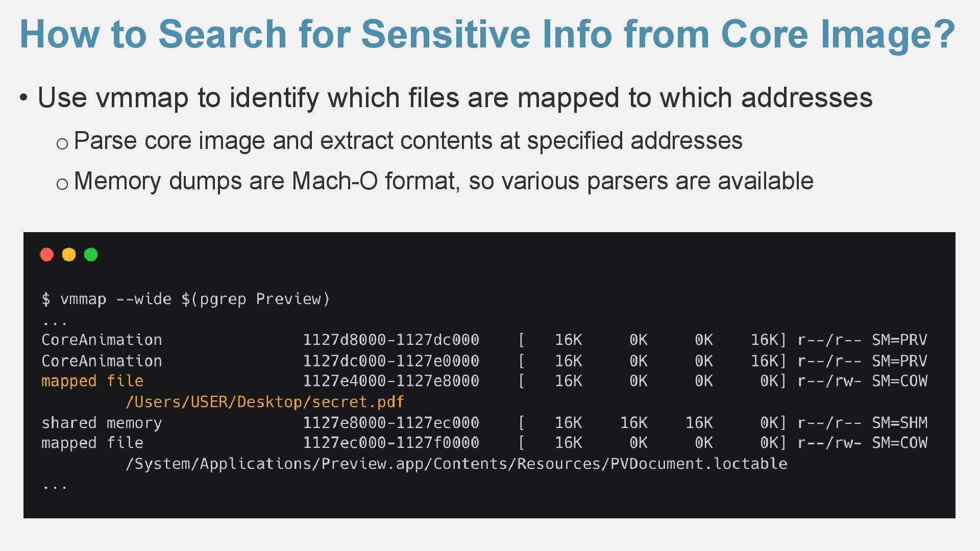980x551 pixels.
Task: Select the SM=SHM value
Action: 899,423
